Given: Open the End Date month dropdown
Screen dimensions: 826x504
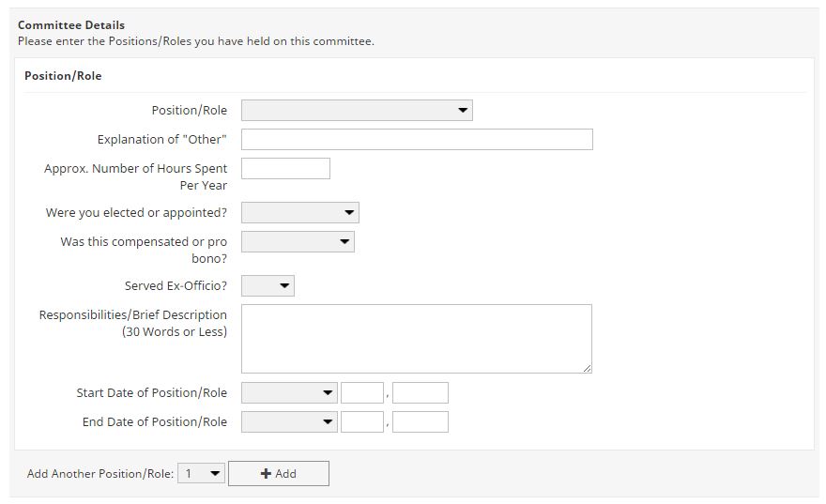Looking at the screenshot, I should tap(289, 422).
